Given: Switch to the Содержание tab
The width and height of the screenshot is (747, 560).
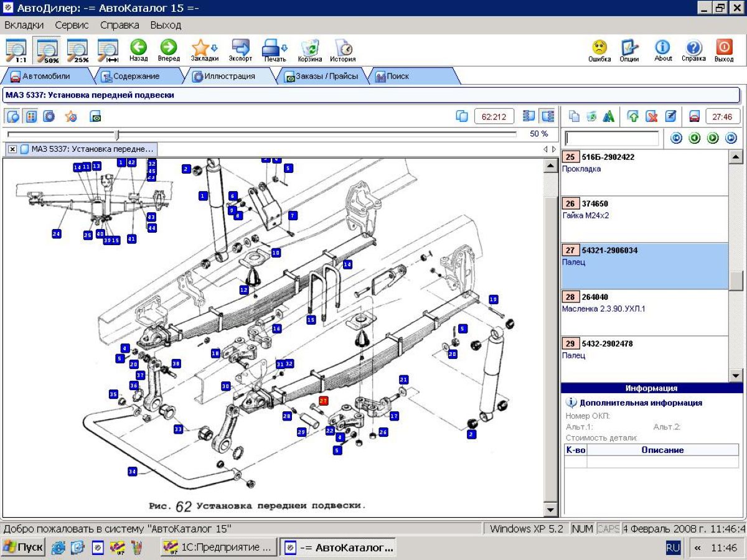Looking at the screenshot, I should (135, 76).
